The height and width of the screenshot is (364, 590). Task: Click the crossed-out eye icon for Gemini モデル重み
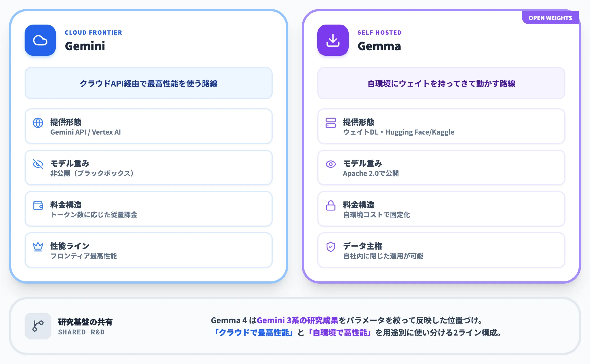point(38,164)
